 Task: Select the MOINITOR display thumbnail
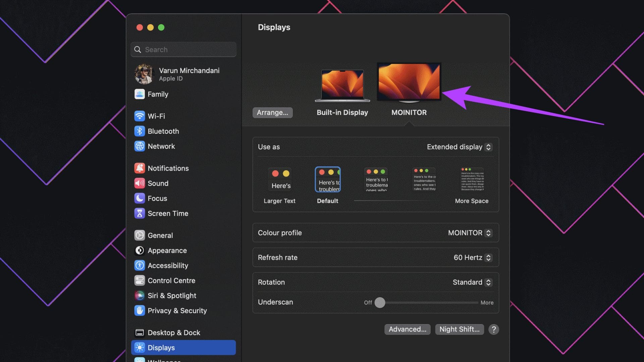pos(409,82)
